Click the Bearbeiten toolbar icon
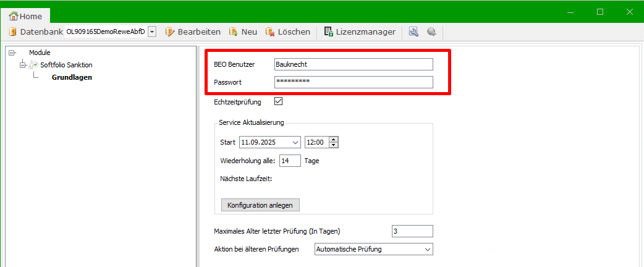Image resolution: width=644 pixels, height=267 pixels. (170, 32)
